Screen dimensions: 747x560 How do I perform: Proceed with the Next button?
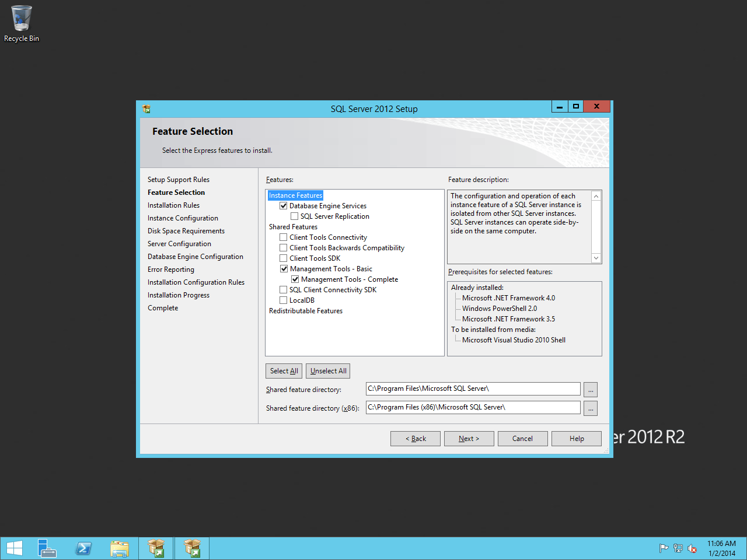(x=469, y=439)
